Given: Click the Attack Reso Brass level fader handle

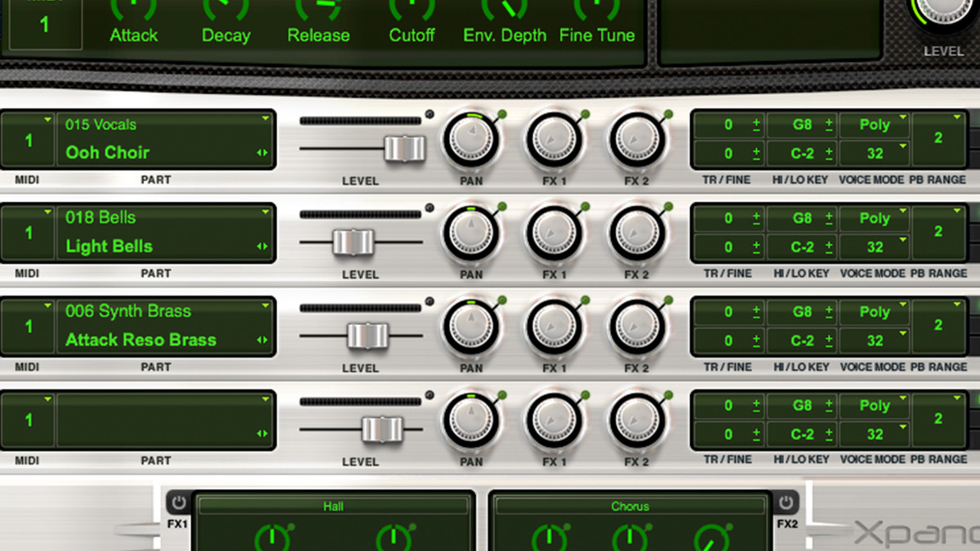Looking at the screenshot, I should click(367, 335).
